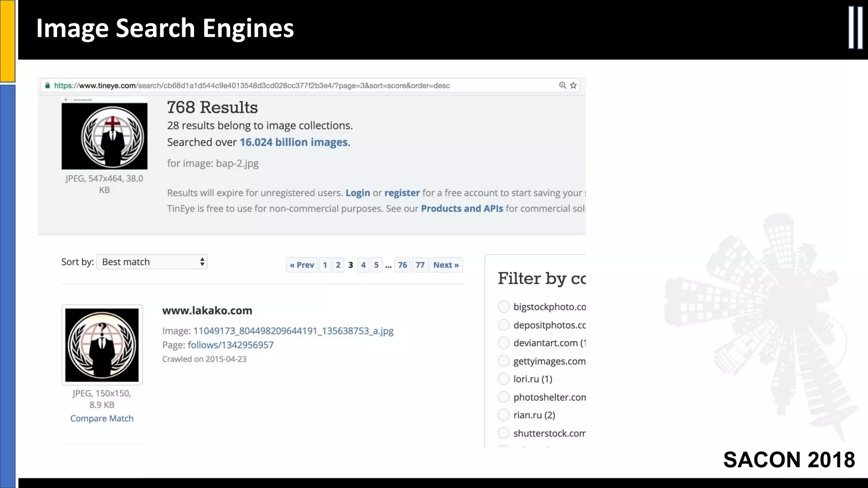Screen dimensions: 868x488
Task: Select the lori.ru (1) filter radio button
Action: (x=504, y=379)
